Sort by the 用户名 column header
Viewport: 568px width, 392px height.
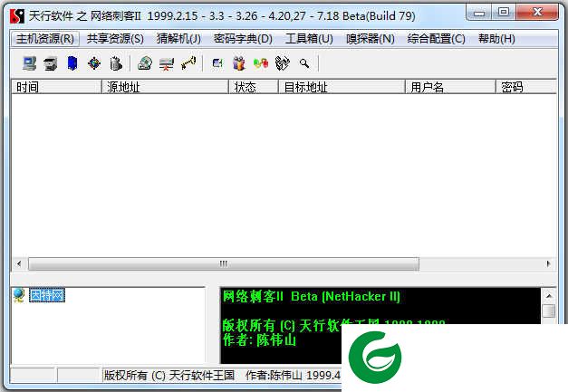[450, 87]
